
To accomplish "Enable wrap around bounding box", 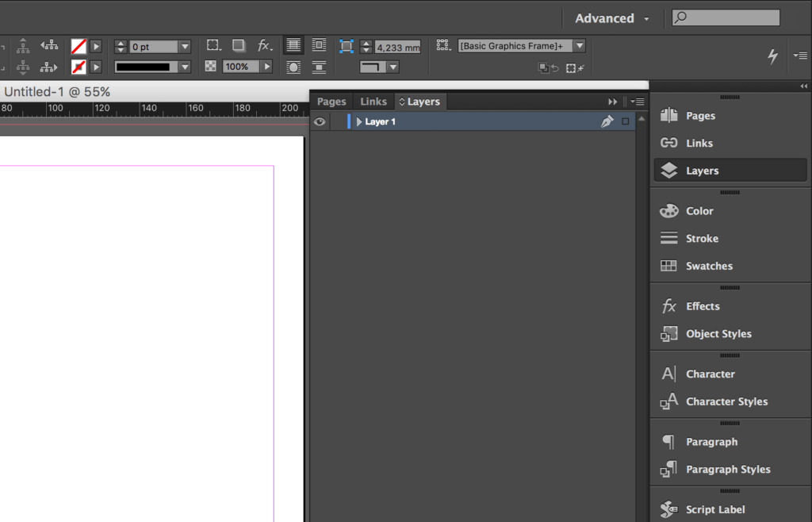I will click(319, 45).
